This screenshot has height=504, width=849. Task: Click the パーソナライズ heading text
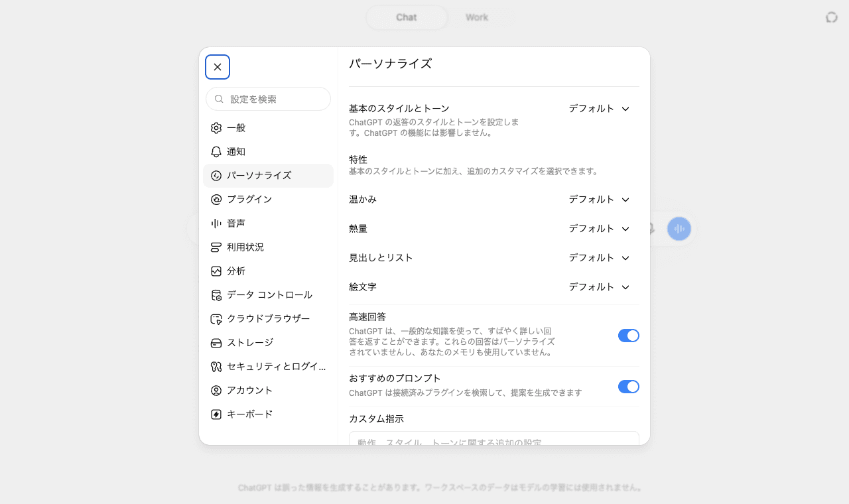click(391, 64)
